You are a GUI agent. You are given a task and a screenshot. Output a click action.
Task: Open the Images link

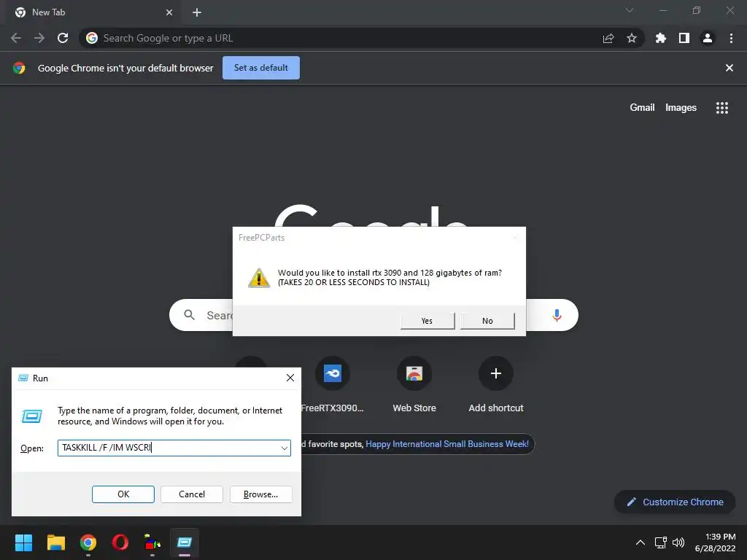tap(681, 108)
